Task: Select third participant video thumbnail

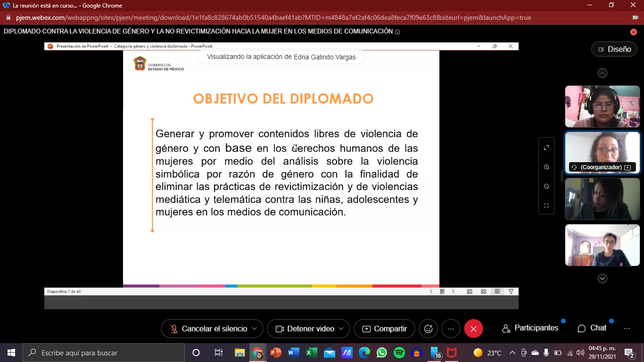Action: 603,199
